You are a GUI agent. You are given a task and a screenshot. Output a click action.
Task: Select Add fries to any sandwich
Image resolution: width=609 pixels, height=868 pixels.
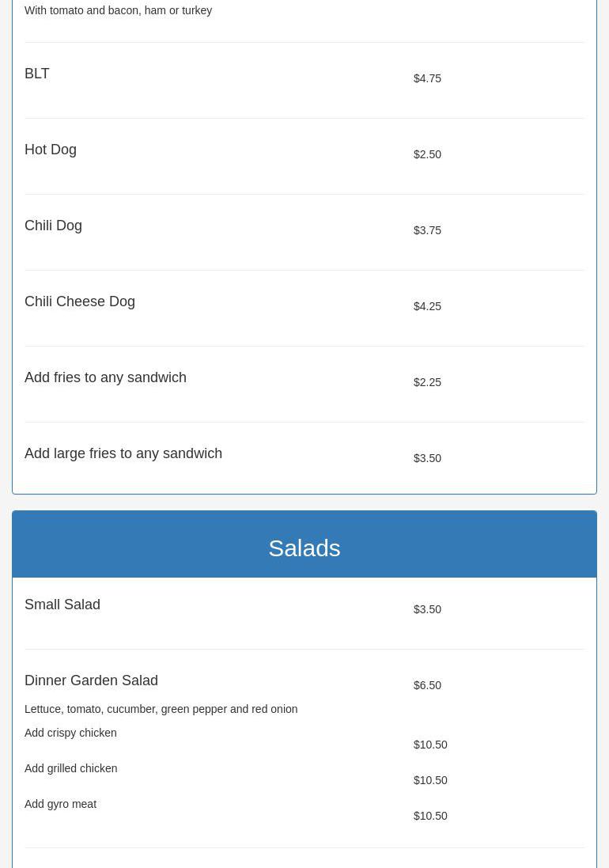click(x=105, y=377)
